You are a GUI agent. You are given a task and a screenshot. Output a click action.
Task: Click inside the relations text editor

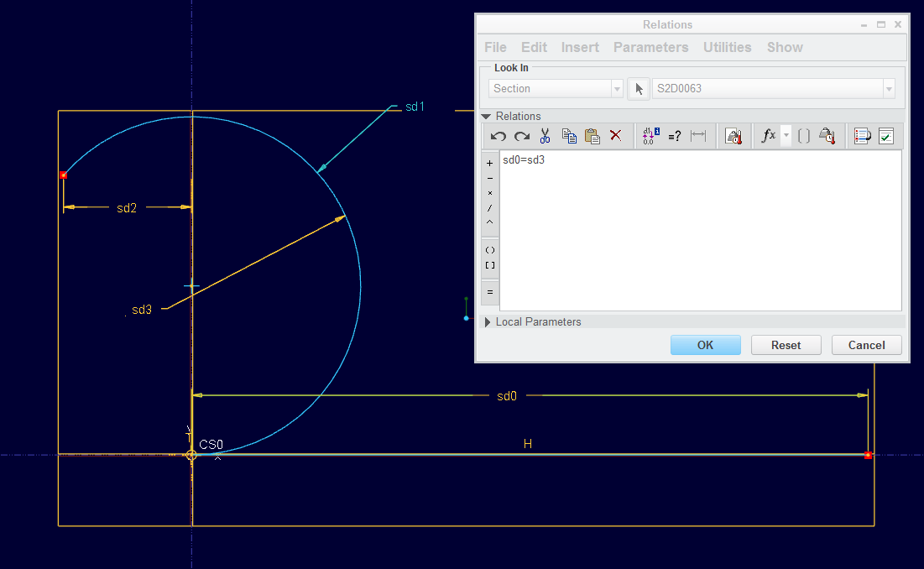click(701, 230)
